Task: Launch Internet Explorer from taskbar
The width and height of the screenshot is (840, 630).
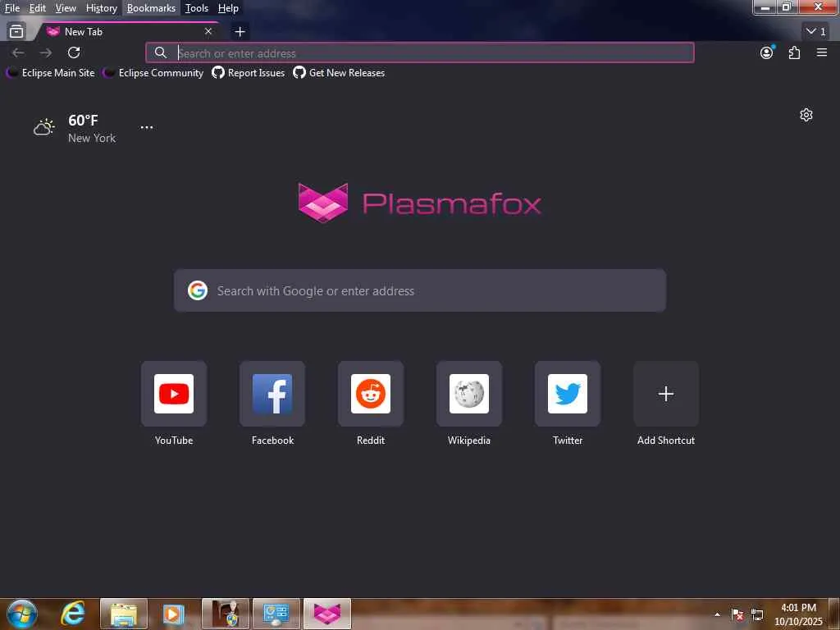Action: (73, 614)
